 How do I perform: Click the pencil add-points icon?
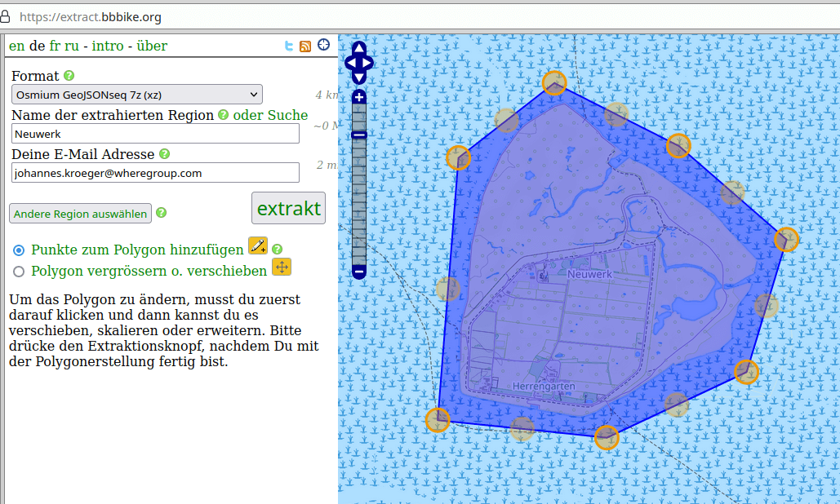coord(258,246)
